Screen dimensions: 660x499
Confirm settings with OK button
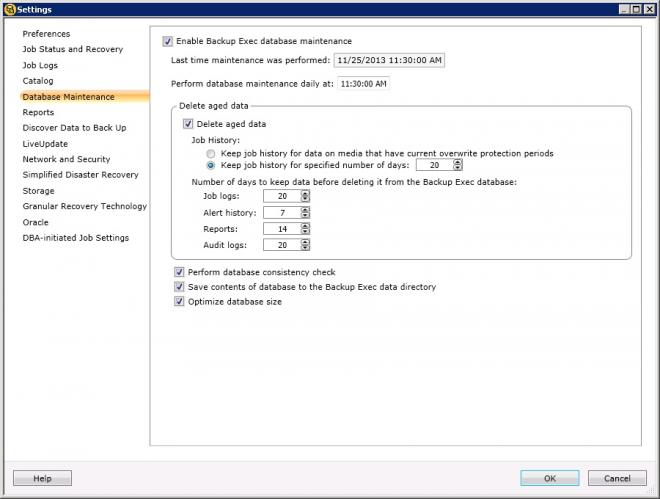point(550,478)
